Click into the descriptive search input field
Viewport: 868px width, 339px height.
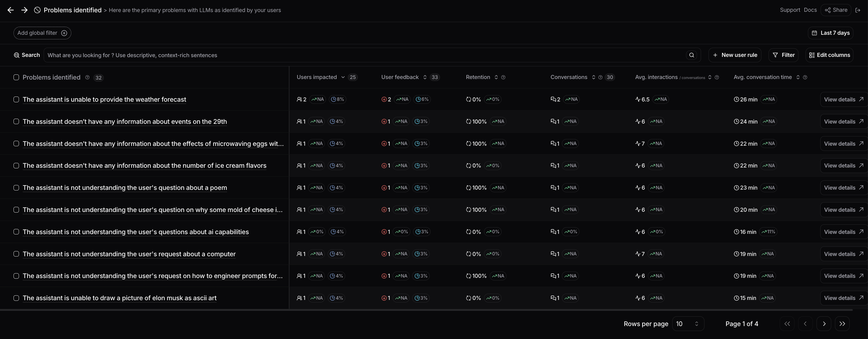click(x=364, y=55)
